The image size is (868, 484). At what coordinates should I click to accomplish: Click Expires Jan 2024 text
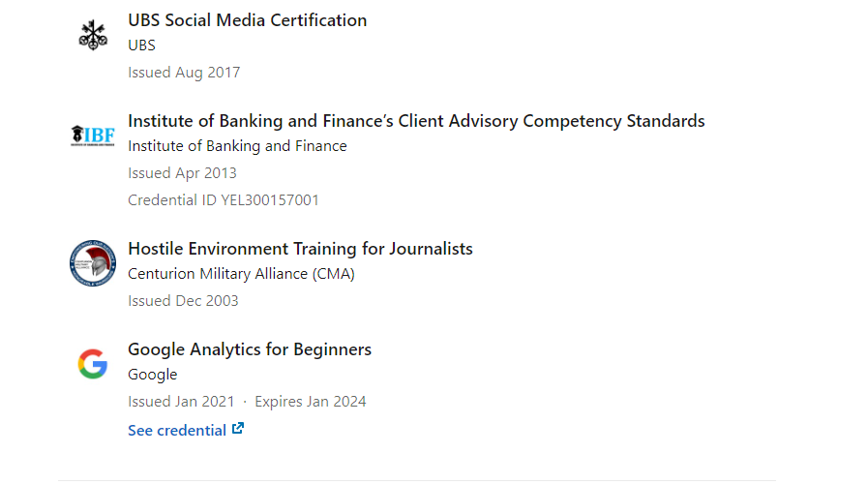tap(311, 402)
